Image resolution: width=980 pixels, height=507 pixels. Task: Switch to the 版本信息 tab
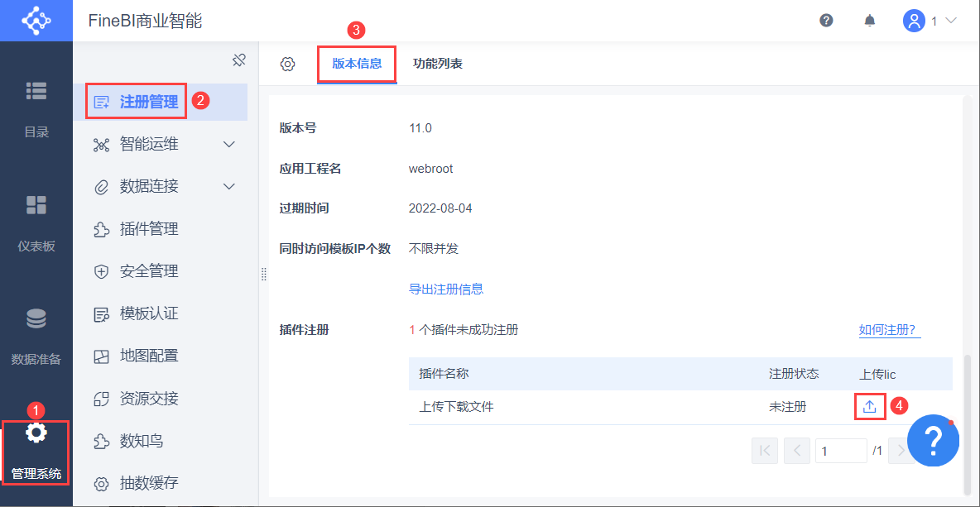coord(357,64)
